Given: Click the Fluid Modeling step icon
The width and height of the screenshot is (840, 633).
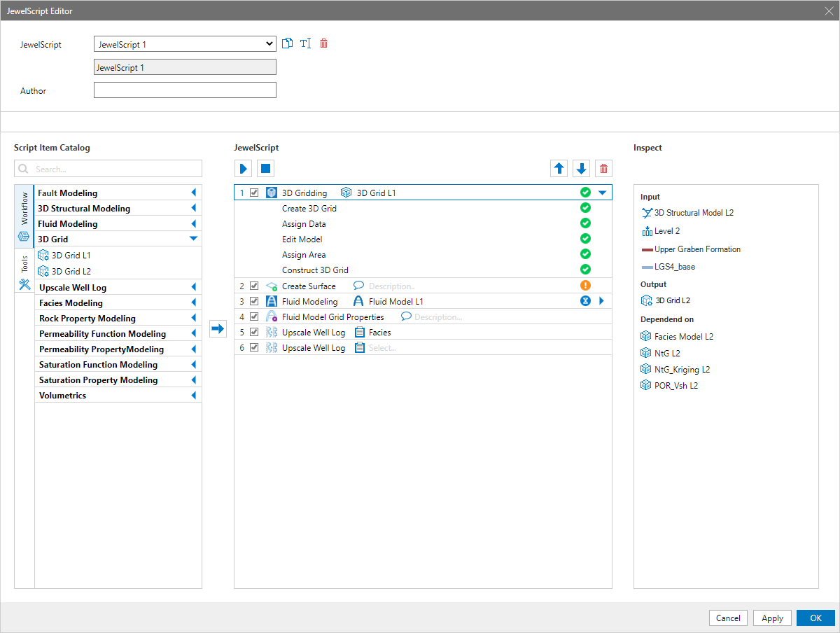Looking at the screenshot, I should pyautogui.click(x=272, y=302).
